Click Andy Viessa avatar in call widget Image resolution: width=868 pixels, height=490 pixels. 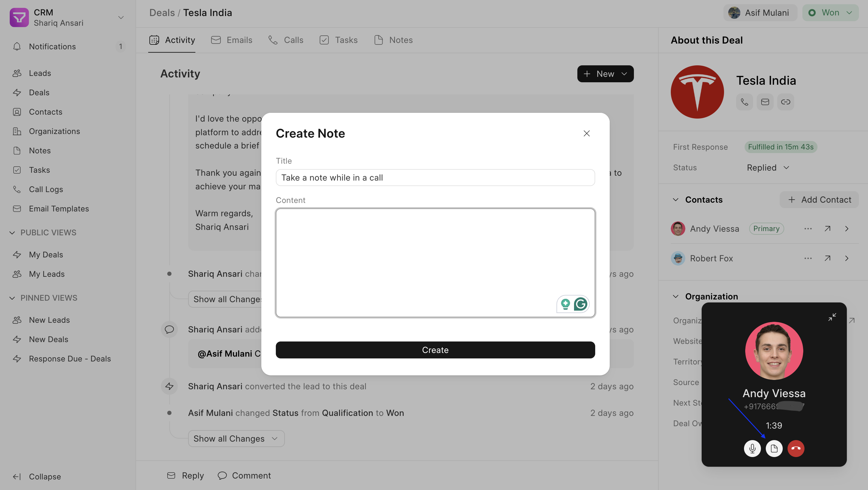774,351
